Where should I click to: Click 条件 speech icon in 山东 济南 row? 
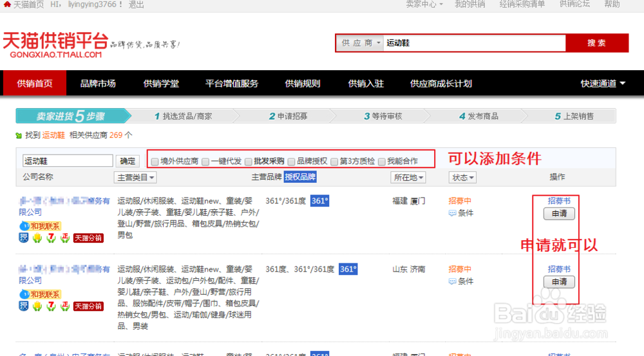[x=452, y=281]
